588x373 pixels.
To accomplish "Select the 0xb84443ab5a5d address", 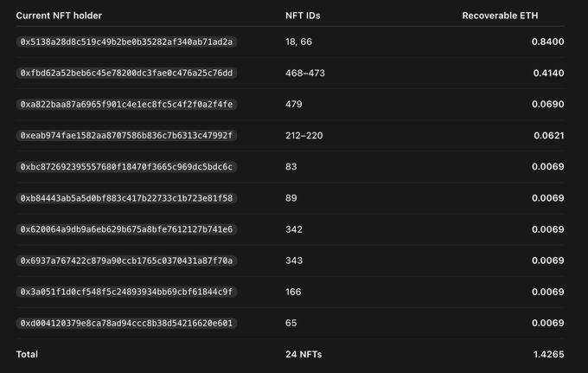I will 126,198.
